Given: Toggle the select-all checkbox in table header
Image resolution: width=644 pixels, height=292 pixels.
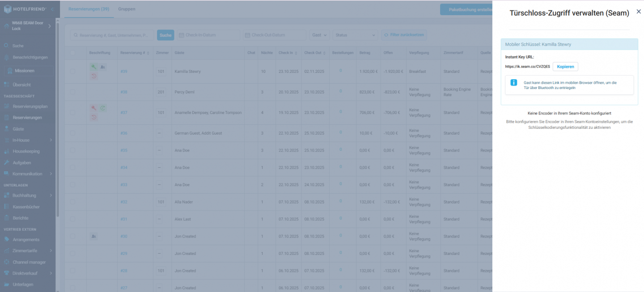Looking at the screenshot, I should coord(72,53).
